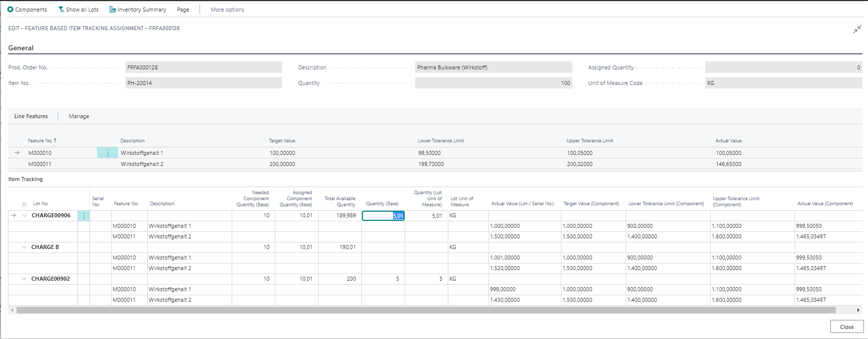868x339 pixels.
Task: Click the CHARGE B lot name
Action: click(45, 247)
